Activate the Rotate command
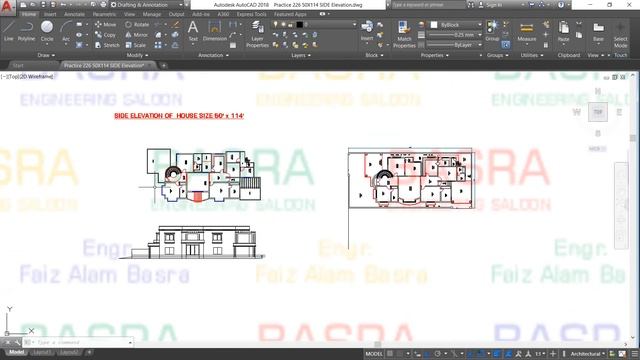Image resolution: width=640 pixels, height=360 pixels. pos(137,24)
